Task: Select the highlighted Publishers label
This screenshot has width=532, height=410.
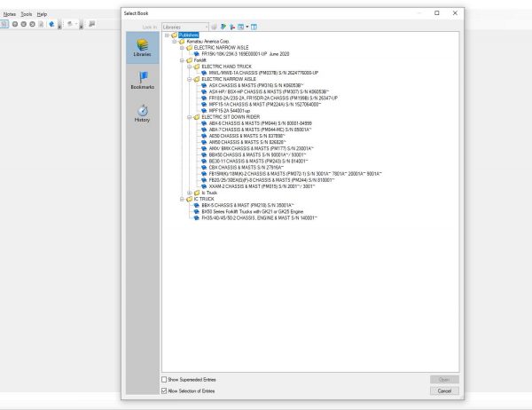Action: point(189,35)
